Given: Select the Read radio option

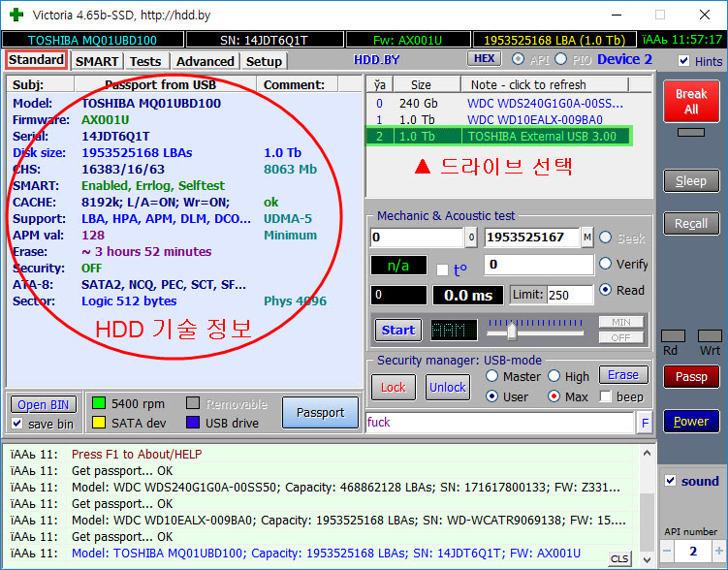Looking at the screenshot, I should [606, 290].
